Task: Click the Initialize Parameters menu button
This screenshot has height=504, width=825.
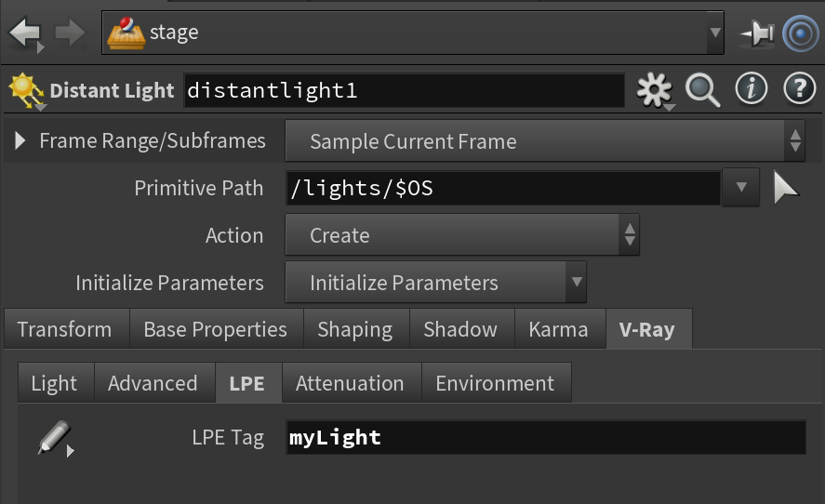Action: point(435,282)
